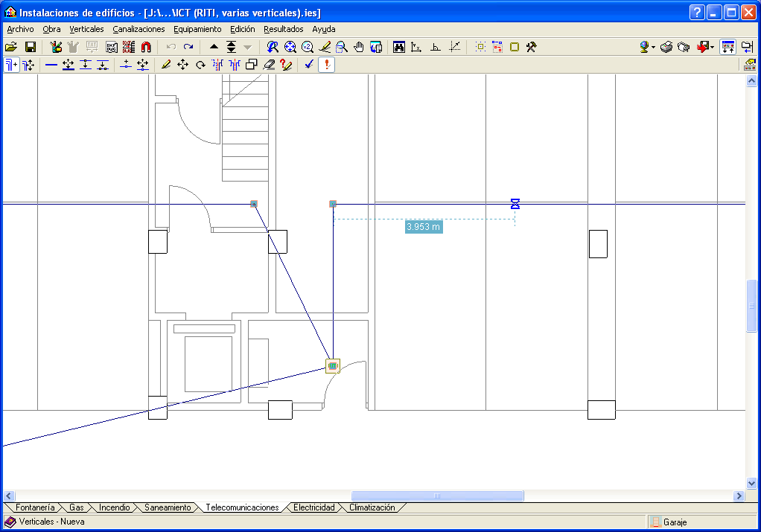This screenshot has height=532, width=761.
Task: Click the vertical scrollbar down arrow
Action: click(751, 483)
